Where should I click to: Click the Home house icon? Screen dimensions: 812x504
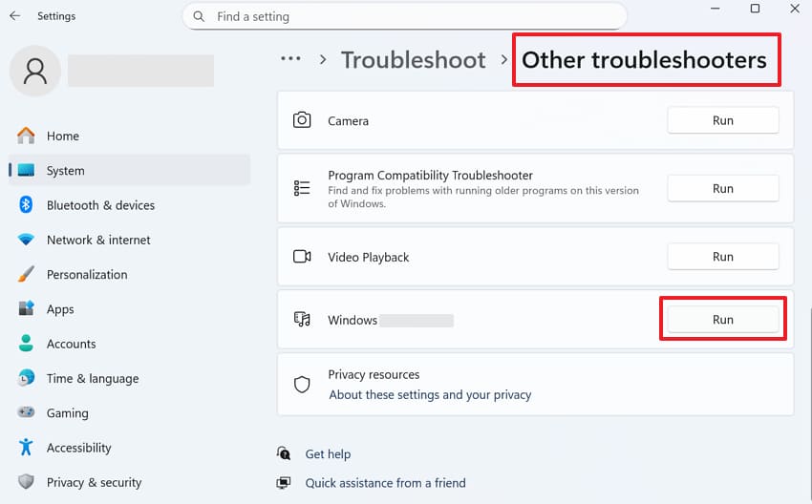tap(26, 136)
